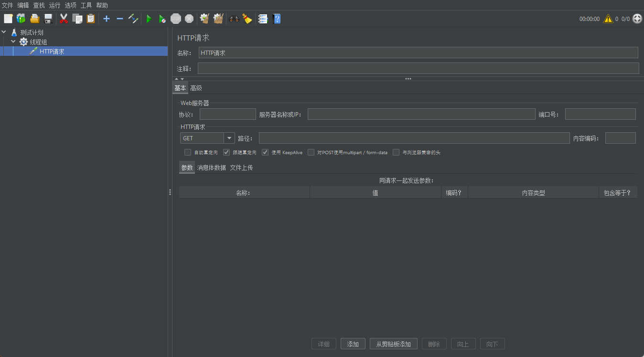Open the 文件上传 tab
This screenshot has width=644, height=357.
(242, 168)
